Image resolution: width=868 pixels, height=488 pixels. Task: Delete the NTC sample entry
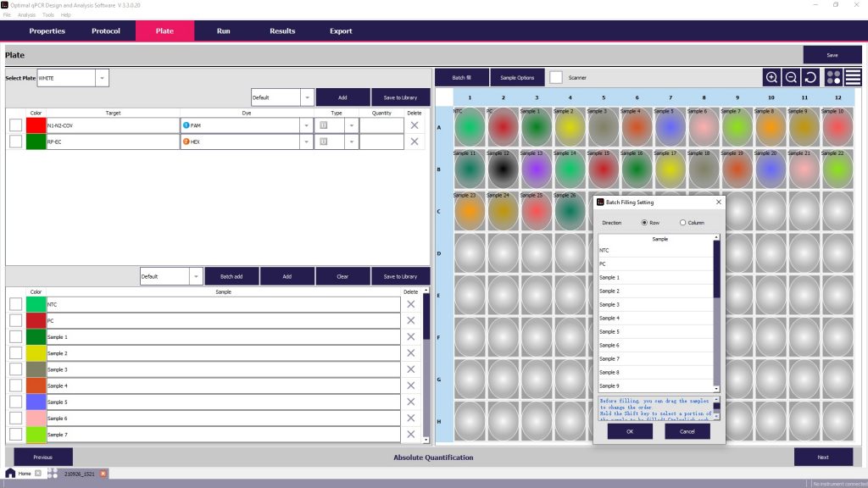click(411, 303)
